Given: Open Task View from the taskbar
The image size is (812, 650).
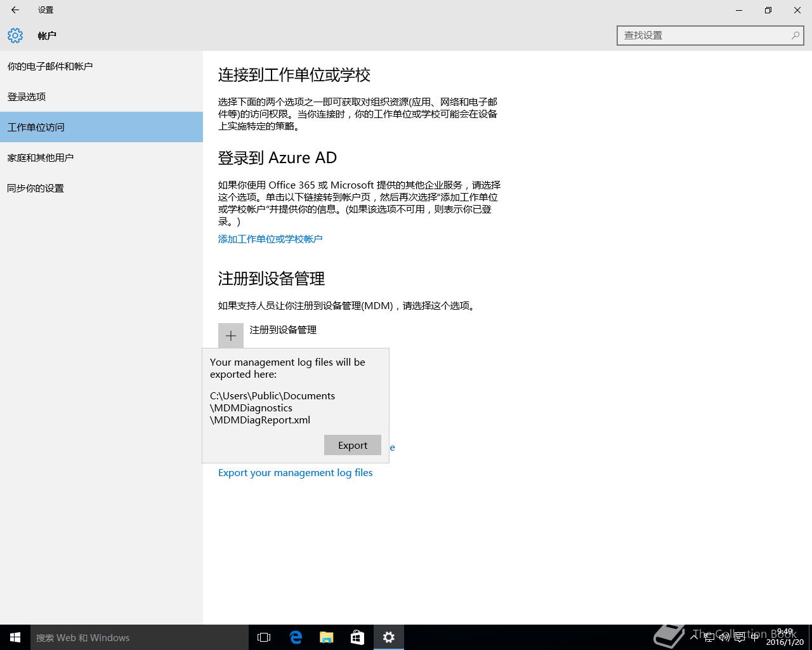Looking at the screenshot, I should pyautogui.click(x=264, y=637).
